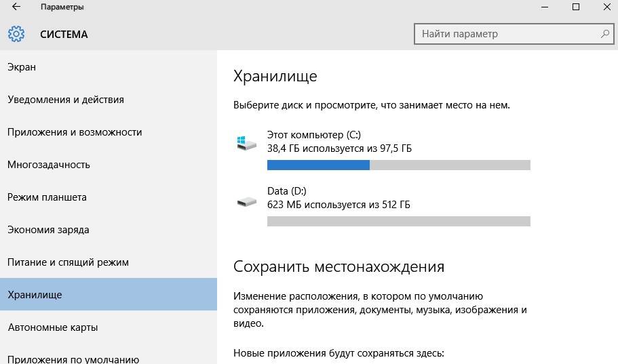Image resolution: width=618 pixels, height=364 pixels.
Task: Click the C: drive blue usage bar
Action: pos(318,165)
